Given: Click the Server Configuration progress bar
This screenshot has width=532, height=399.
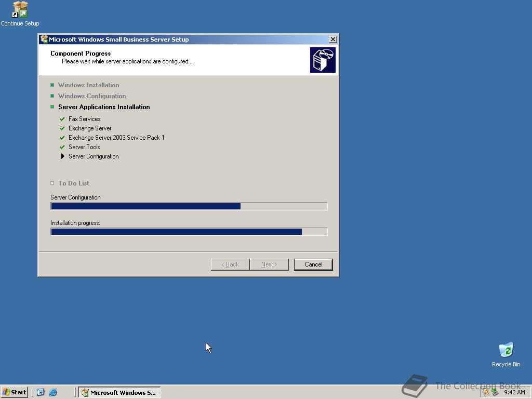Looking at the screenshot, I should tap(189, 206).
